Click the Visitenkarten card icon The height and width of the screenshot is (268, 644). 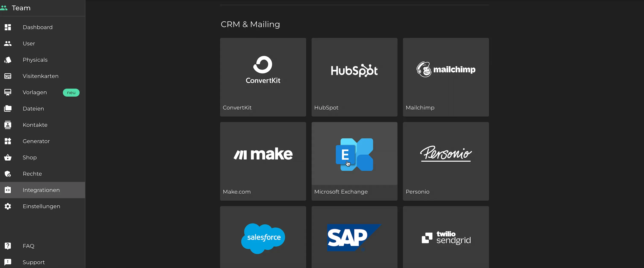pyautogui.click(x=8, y=76)
